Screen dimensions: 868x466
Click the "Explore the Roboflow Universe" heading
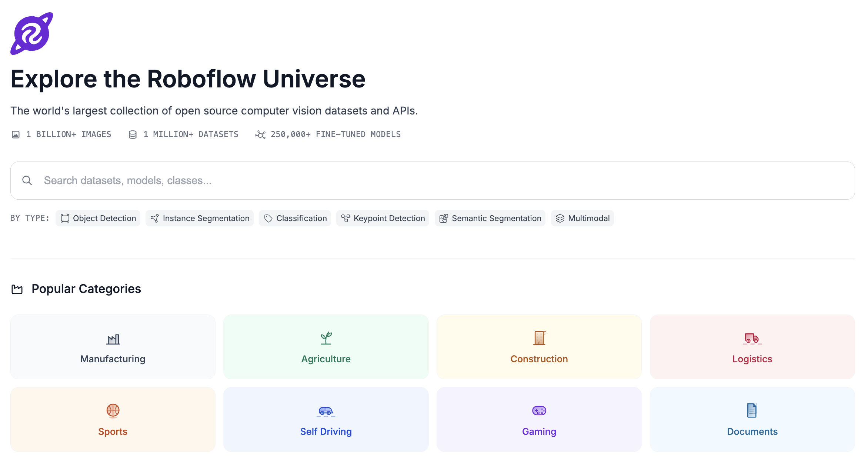(188, 79)
